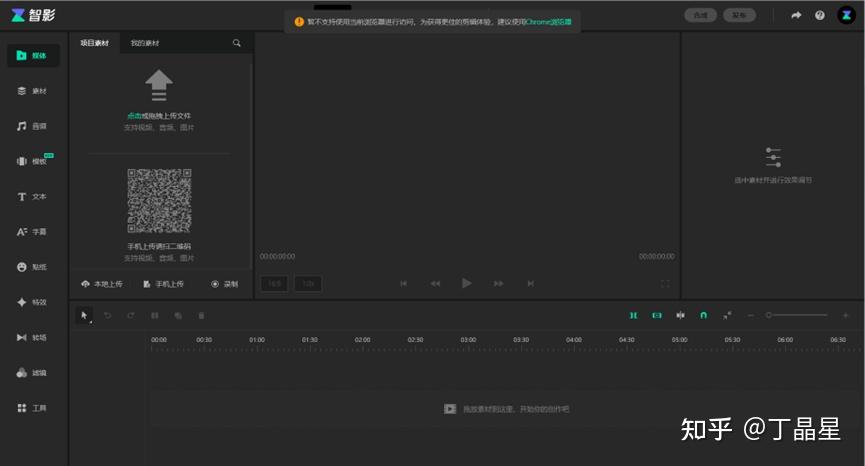Viewport: 865px width, 466px height.
Task: Open the 特效 effects section
Action: (33, 302)
